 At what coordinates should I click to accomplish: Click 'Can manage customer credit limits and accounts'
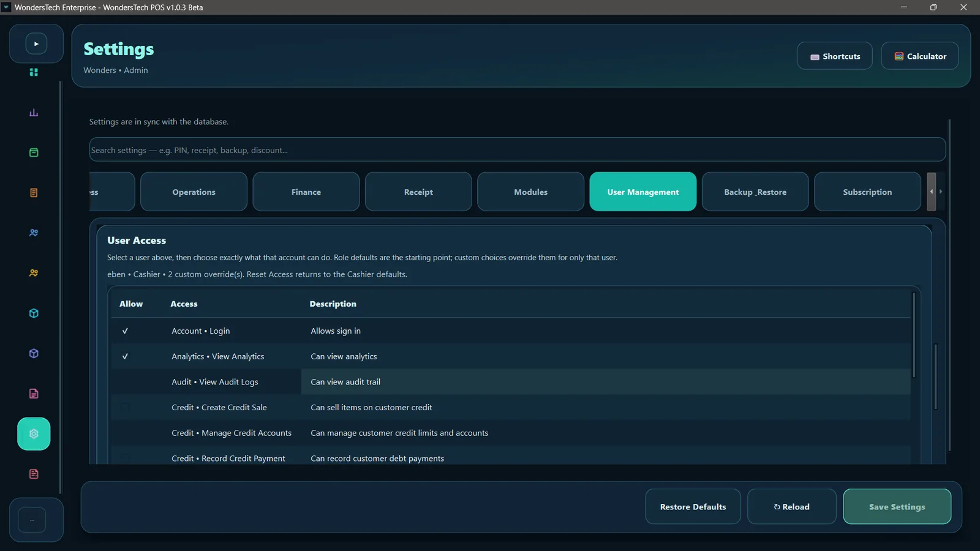point(399,433)
